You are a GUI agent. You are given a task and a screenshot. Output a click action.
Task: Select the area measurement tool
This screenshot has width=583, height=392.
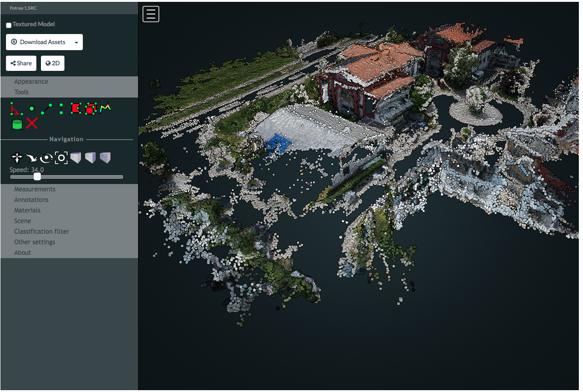tap(76, 108)
